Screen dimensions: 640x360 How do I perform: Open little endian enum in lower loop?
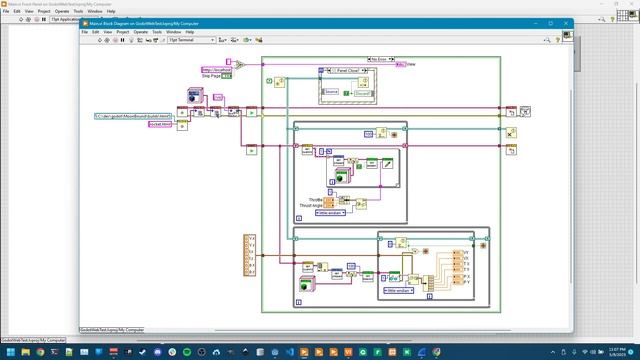(x=399, y=290)
